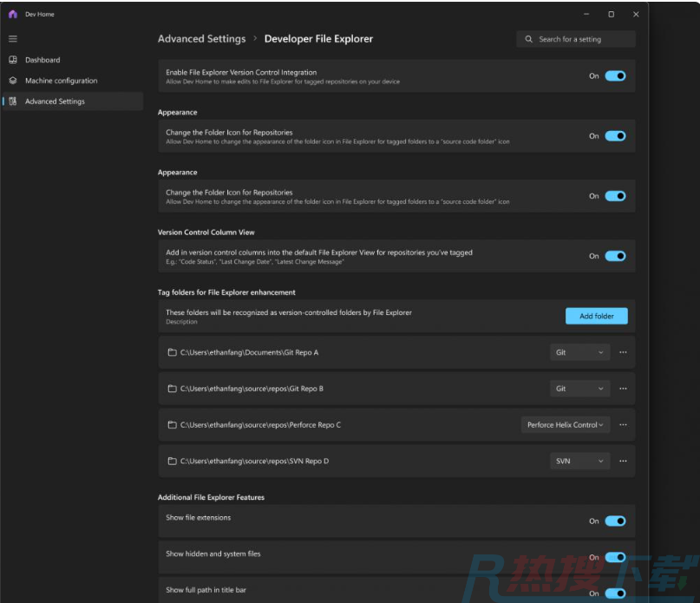Open Machine configuration page

(x=72, y=81)
